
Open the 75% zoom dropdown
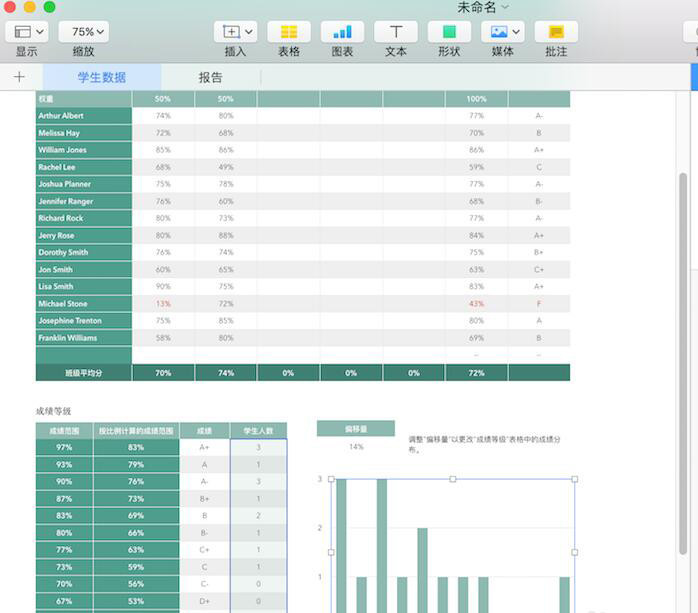tap(84, 32)
